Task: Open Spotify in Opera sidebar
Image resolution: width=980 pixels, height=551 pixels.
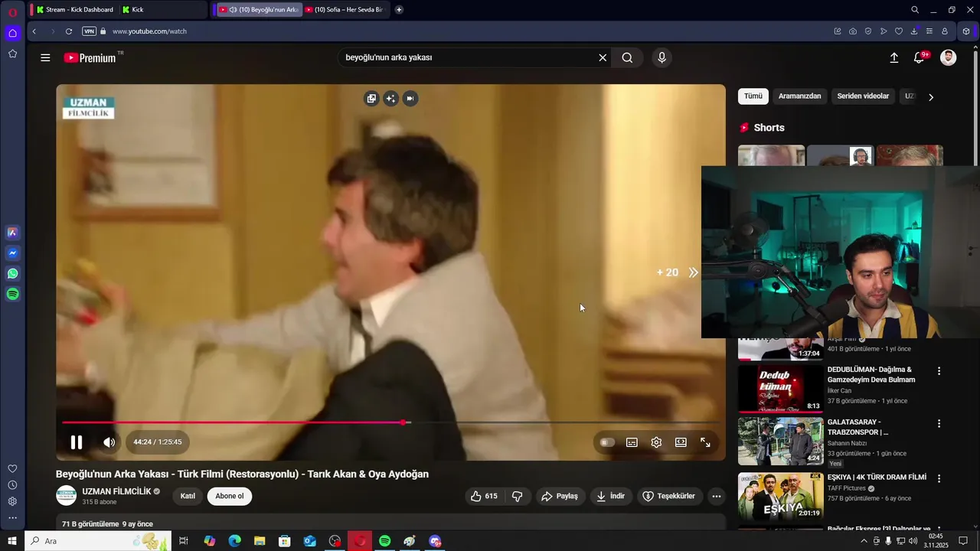Action: 13,295
